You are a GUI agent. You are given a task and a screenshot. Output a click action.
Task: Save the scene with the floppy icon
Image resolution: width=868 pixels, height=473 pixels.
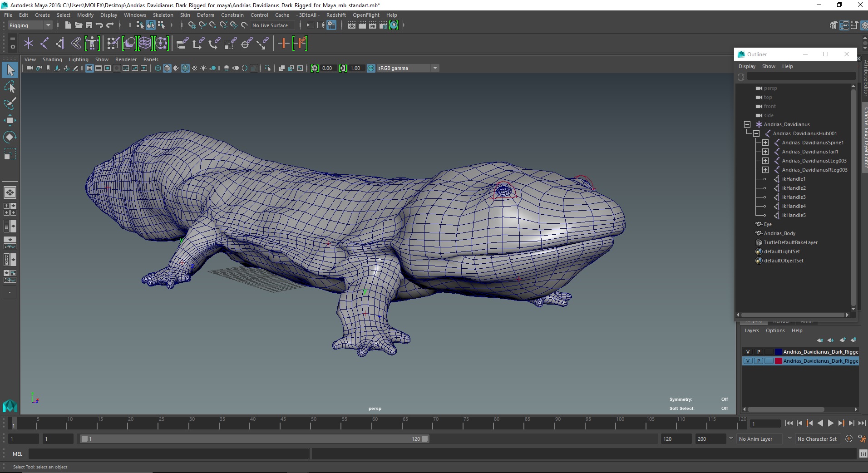click(89, 25)
